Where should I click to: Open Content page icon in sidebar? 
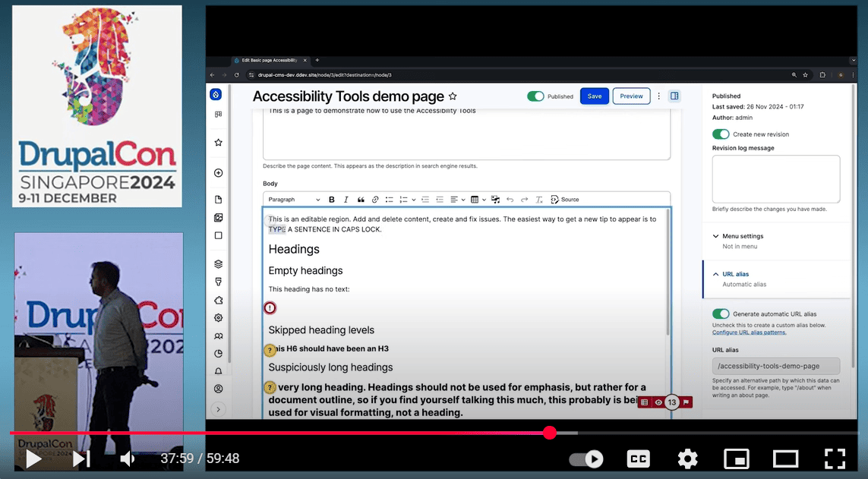(218, 199)
